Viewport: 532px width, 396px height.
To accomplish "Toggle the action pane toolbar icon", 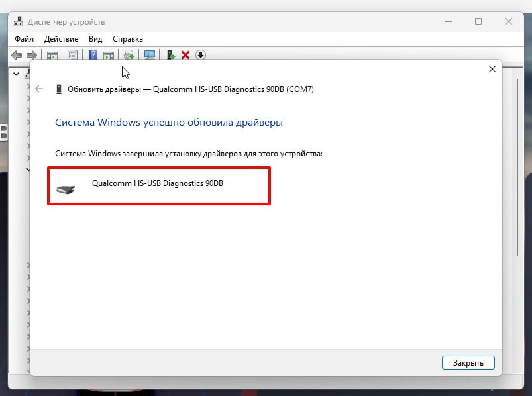I will (109, 55).
